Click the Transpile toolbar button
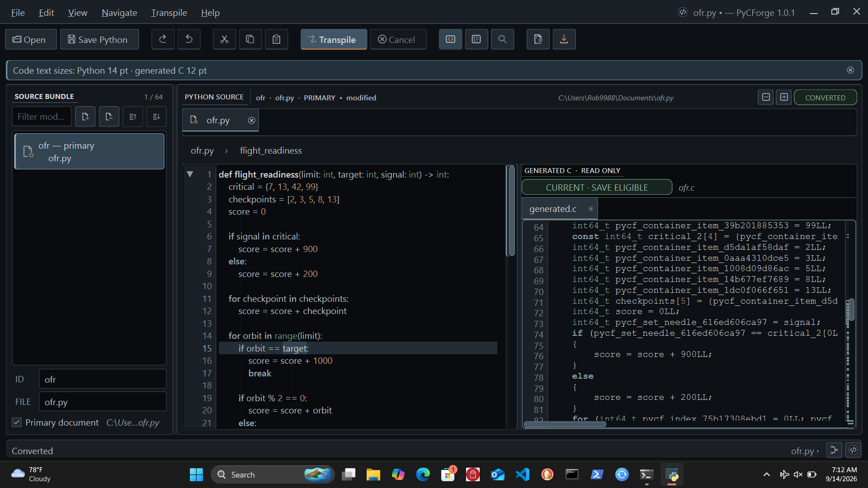Viewport: 868px width, 488px height. pos(334,39)
